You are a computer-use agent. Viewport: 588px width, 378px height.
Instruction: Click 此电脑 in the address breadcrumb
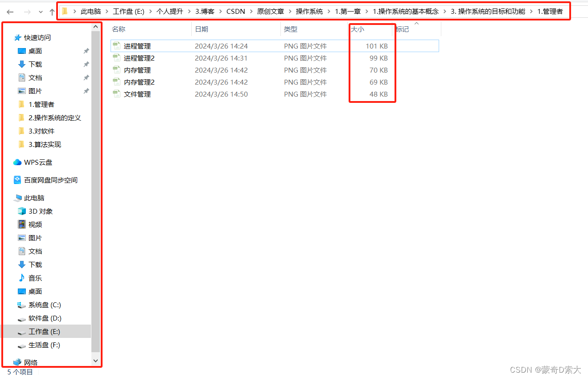tap(90, 12)
